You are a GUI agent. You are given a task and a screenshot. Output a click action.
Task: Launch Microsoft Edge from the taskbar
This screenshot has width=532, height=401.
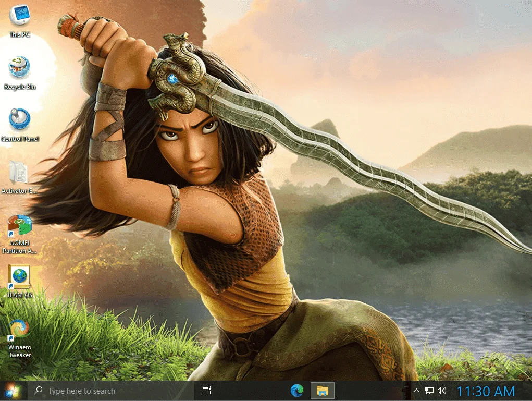click(297, 391)
